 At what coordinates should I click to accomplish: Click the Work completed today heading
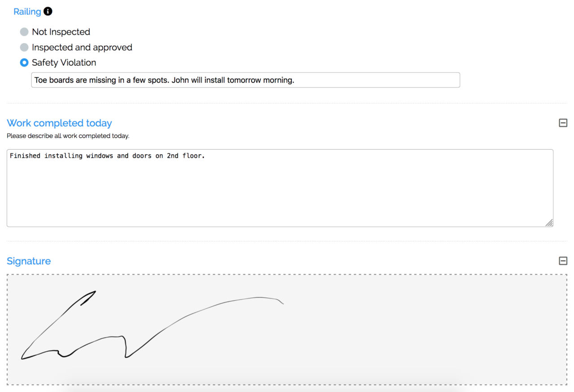tap(59, 123)
